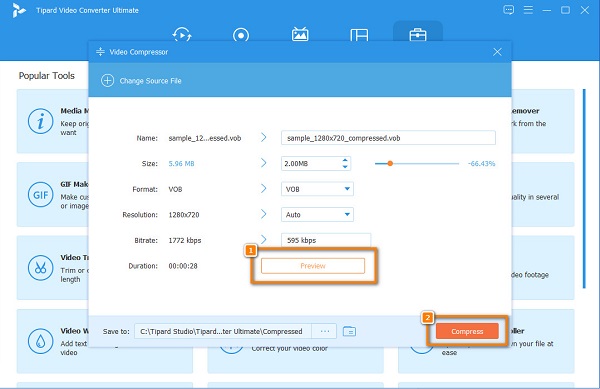Click the feedback chat icon in title bar
Screen dimensions: 600x389
[509, 10]
